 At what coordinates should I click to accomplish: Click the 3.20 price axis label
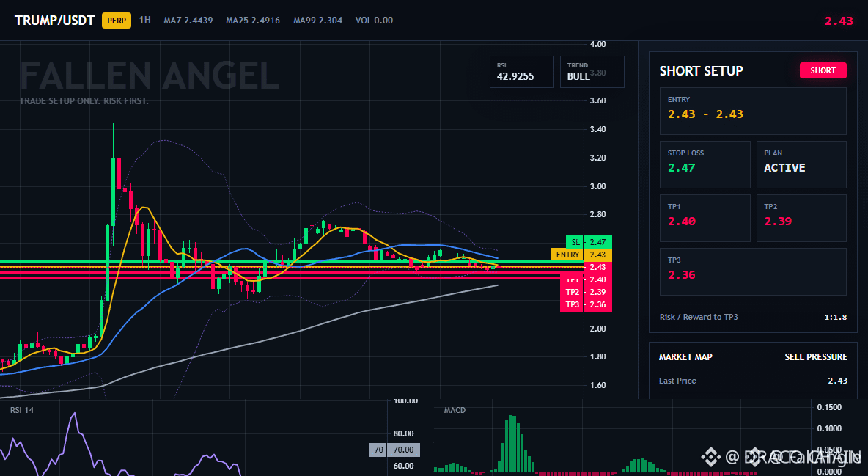click(598, 158)
